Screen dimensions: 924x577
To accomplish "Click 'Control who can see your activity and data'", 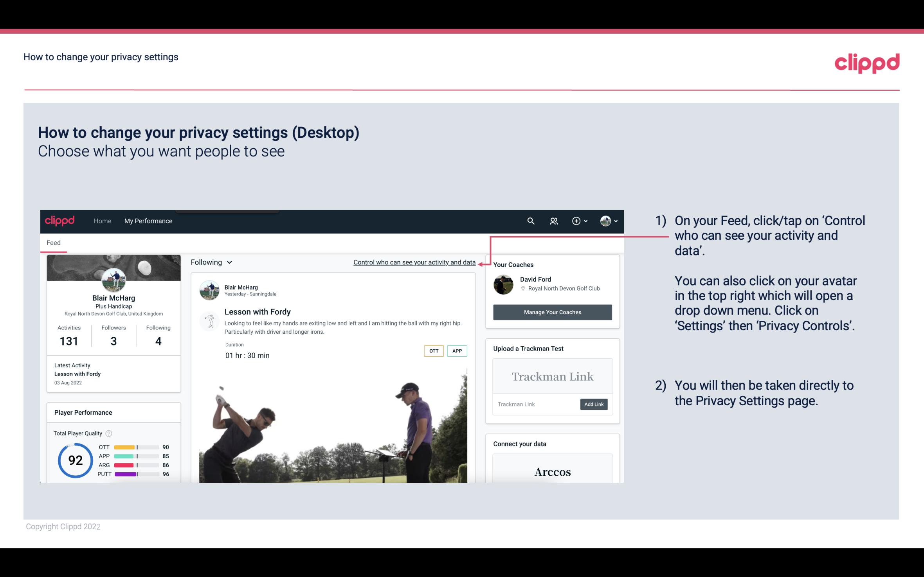I will (x=414, y=262).
